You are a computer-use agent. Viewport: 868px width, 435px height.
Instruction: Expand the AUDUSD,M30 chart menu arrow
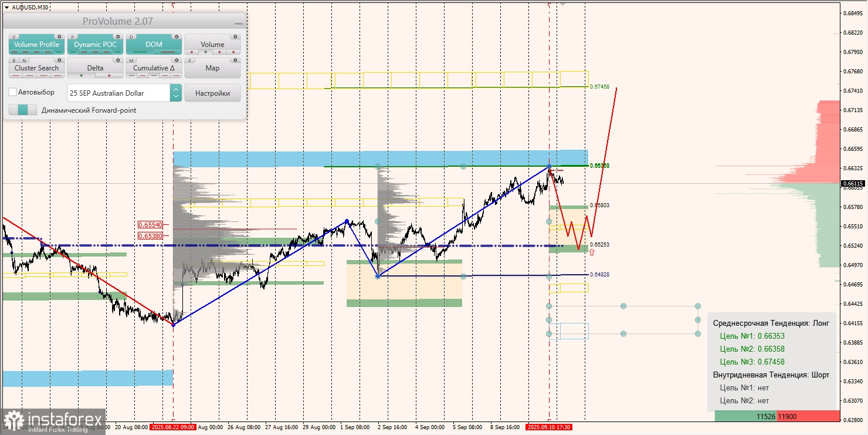pyautogui.click(x=6, y=7)
